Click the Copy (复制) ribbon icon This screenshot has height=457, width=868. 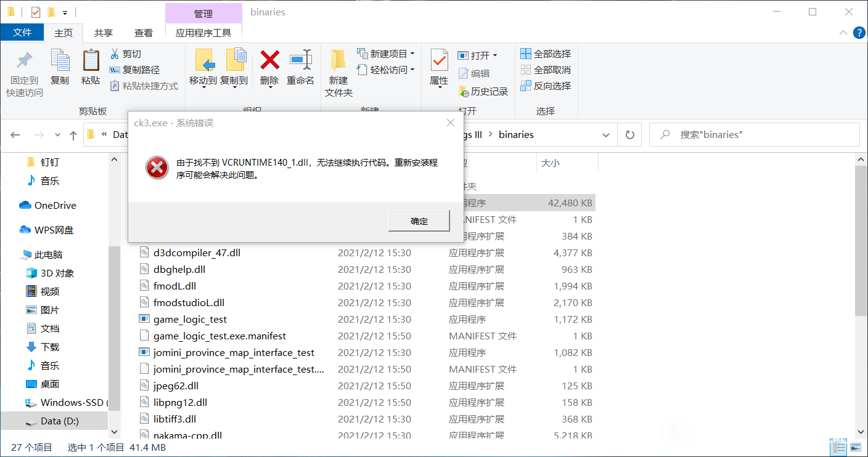click(x=60, y=60)
